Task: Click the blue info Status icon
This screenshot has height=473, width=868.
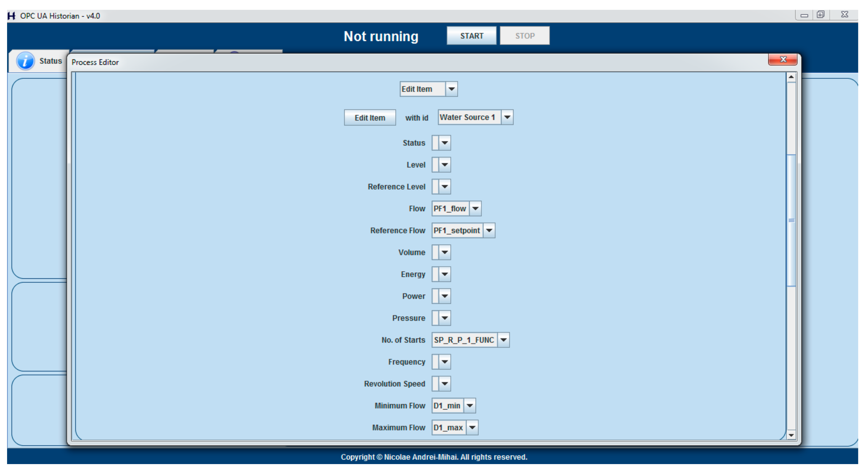Action: [25, 61]
